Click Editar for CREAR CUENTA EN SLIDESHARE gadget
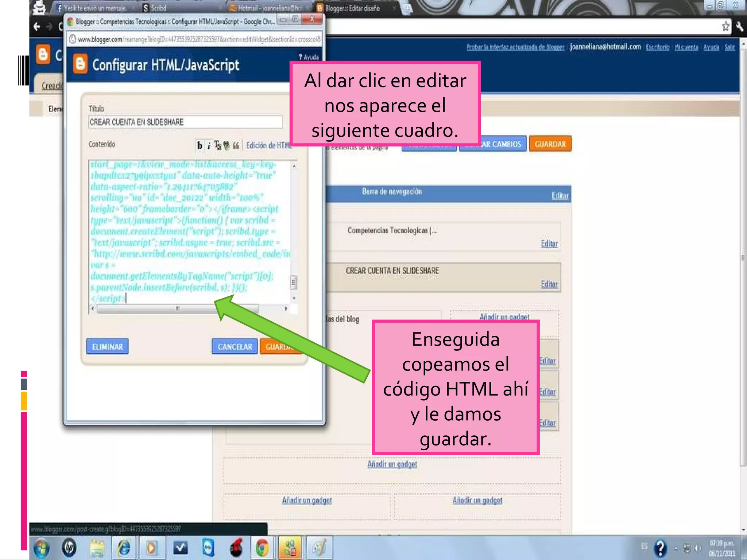747x560 pixels. (549, 284)
